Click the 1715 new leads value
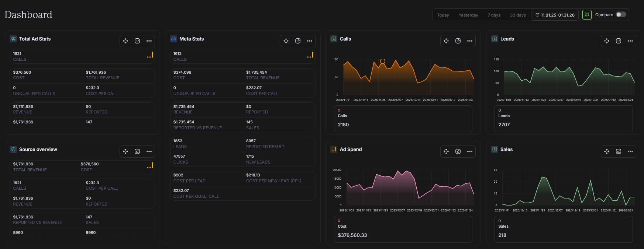644x249 pixels. coord(250,156)
